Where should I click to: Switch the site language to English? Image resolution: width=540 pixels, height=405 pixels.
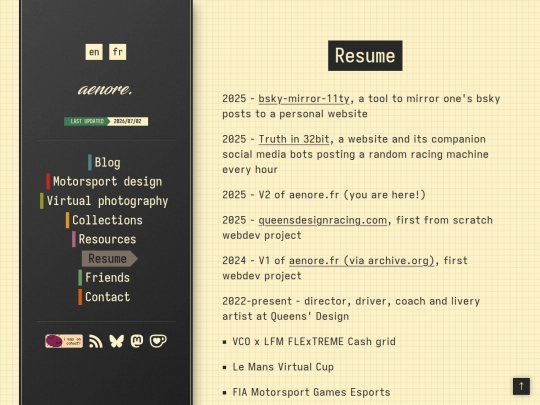click(94, 52)
